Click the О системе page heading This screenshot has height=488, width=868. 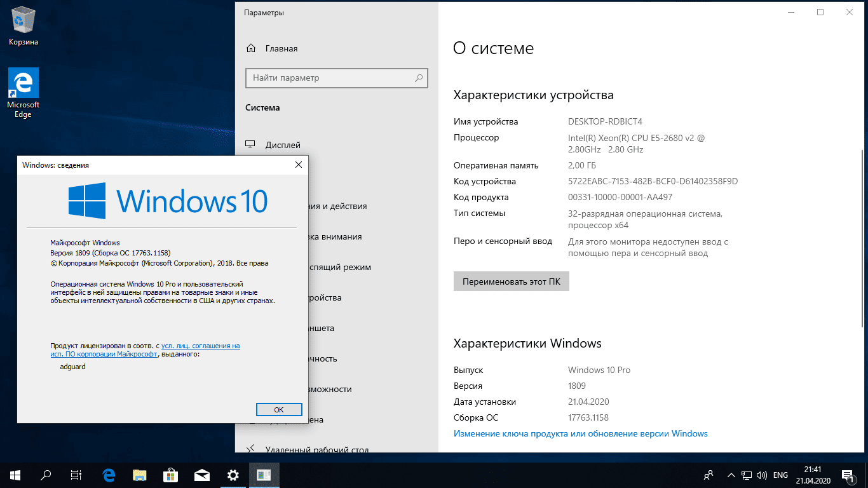494,48
